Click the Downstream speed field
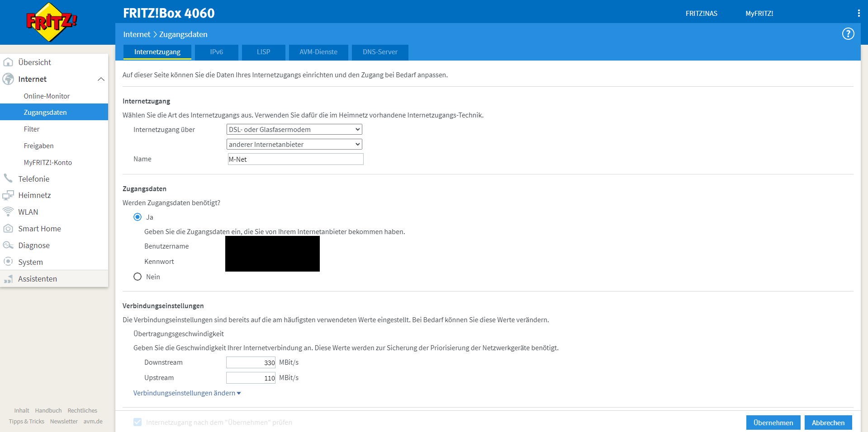Image resolution: width=868 pixels, height=432 pixels. coord(251,362)
